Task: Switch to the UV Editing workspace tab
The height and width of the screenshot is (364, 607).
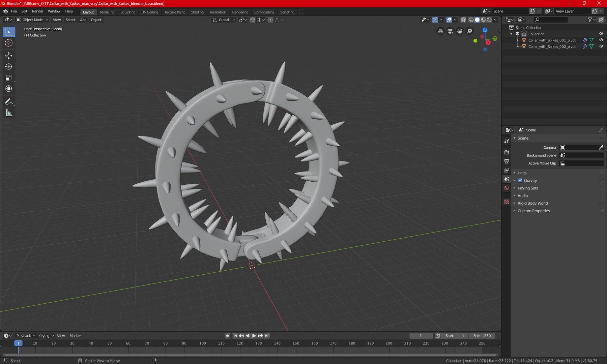Action: pyautogui.click(x=150, y=12)
